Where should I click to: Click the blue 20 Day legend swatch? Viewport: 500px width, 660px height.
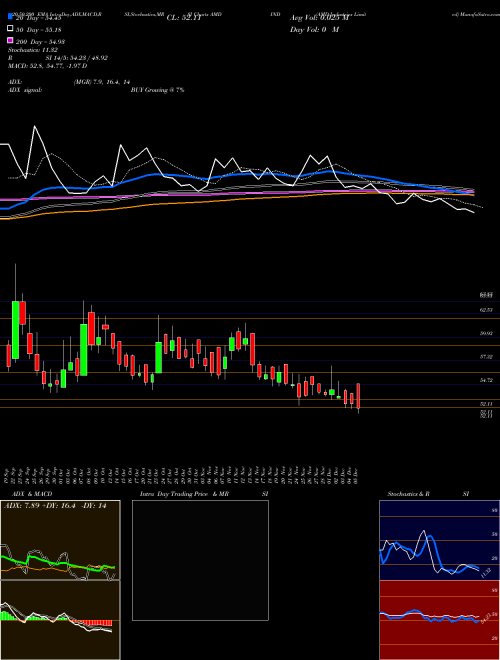tap(10, 18)
